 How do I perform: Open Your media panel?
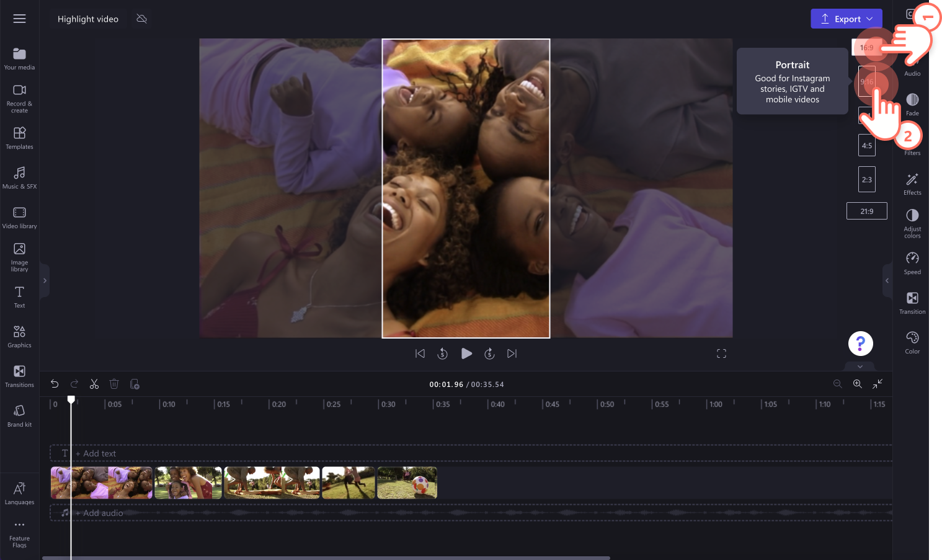(x=19, y=59)
